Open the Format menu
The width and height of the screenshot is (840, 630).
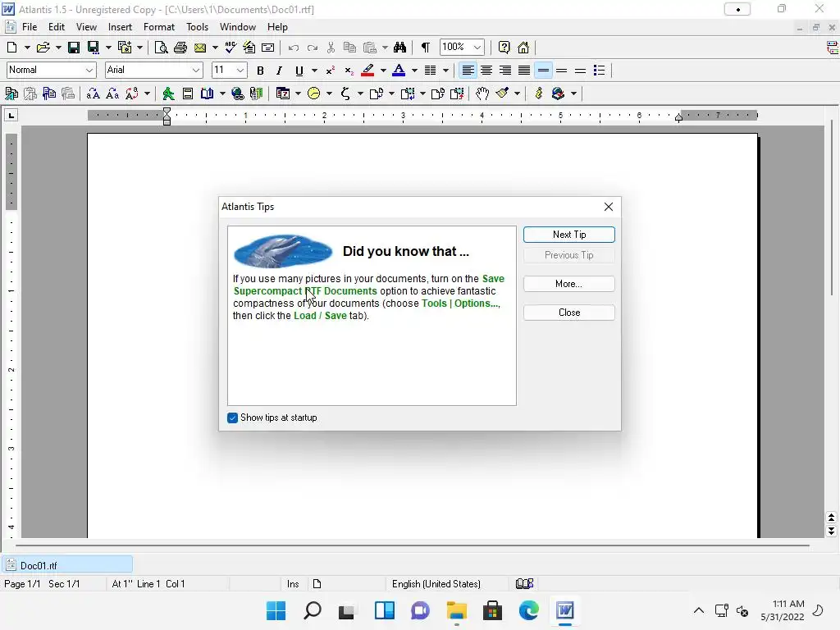[x=159, y=27]
